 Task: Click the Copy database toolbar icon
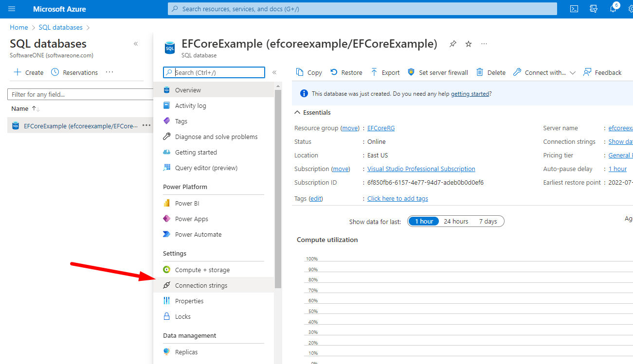(x=300, y=72)
